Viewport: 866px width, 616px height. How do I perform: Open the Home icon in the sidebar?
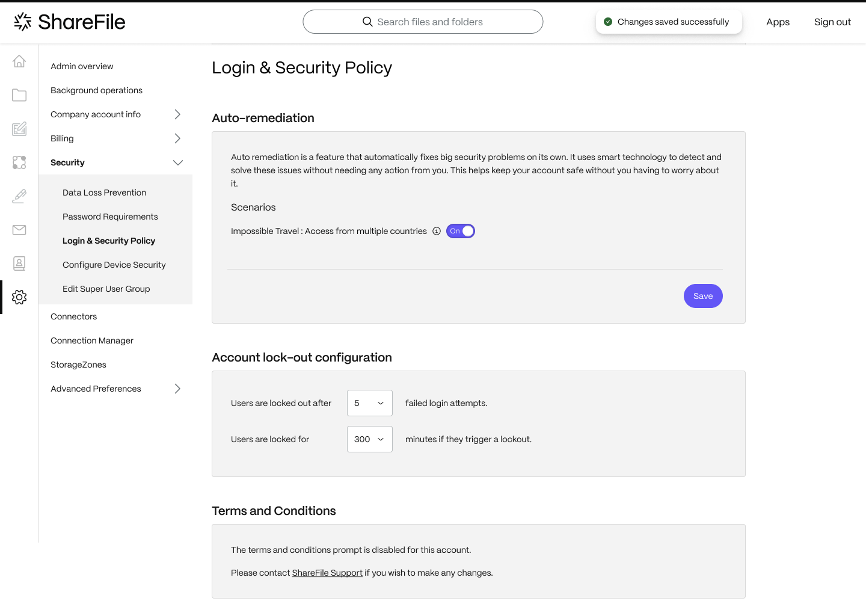pos(19,61)
